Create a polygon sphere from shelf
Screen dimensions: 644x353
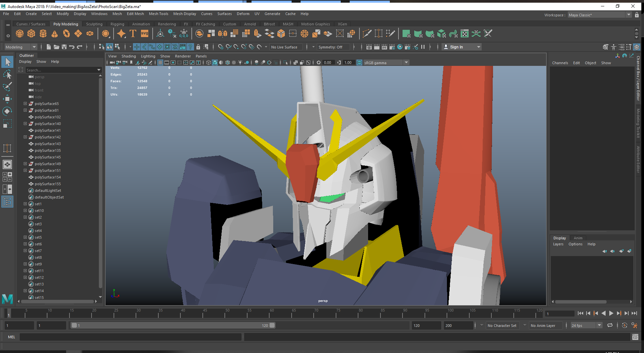(20, 34)
